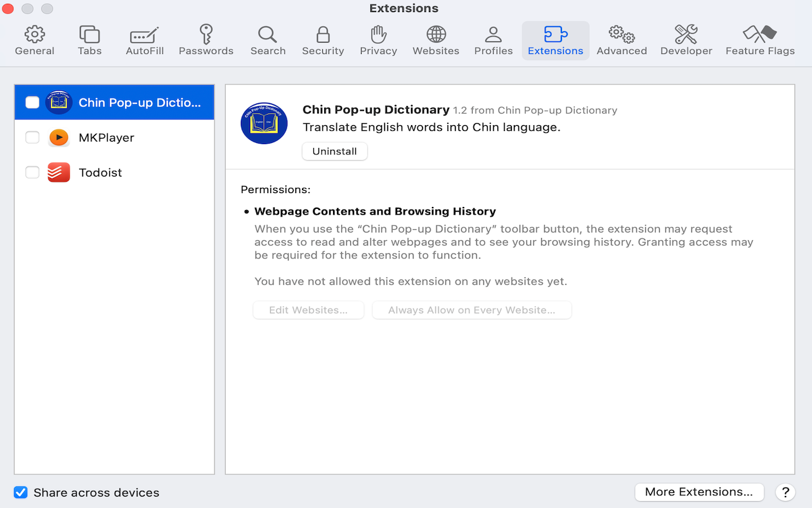Open the General settings tab
The image size is (812, 508).
(35, 41)
